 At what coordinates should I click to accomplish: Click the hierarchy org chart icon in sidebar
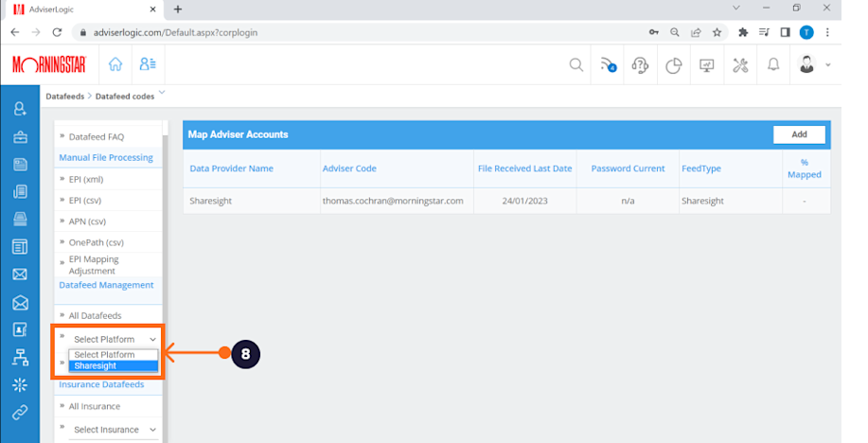pyautogui.click(x=20, y=357)
